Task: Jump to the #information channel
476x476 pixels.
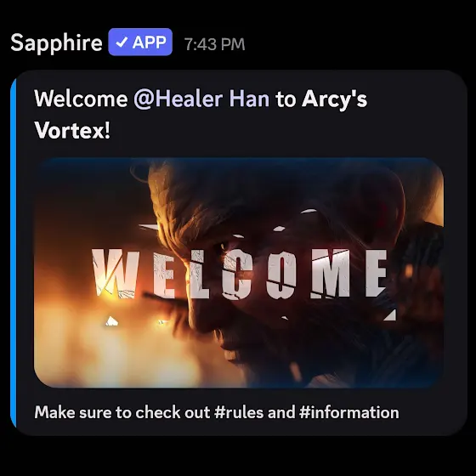Action: pyautogui.click(x=348, y=412)
